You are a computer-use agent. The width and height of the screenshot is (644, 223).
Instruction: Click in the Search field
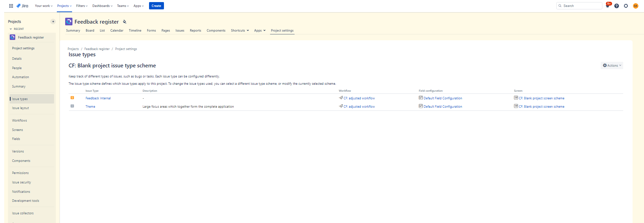point(579,6)
